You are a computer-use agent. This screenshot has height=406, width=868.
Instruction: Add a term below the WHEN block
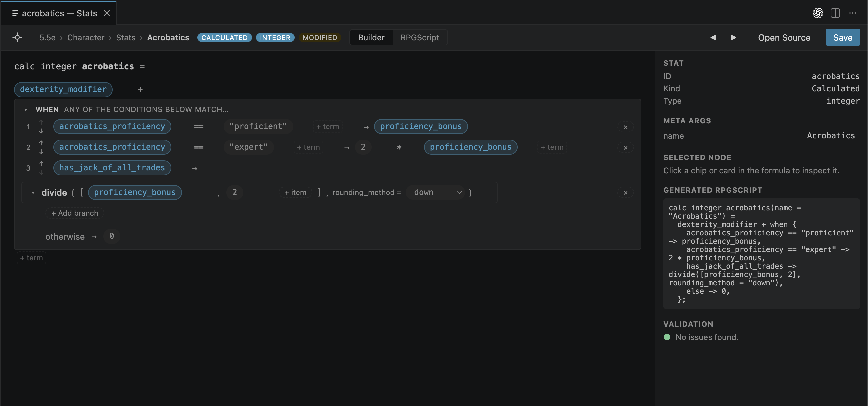tap(31, 258)
